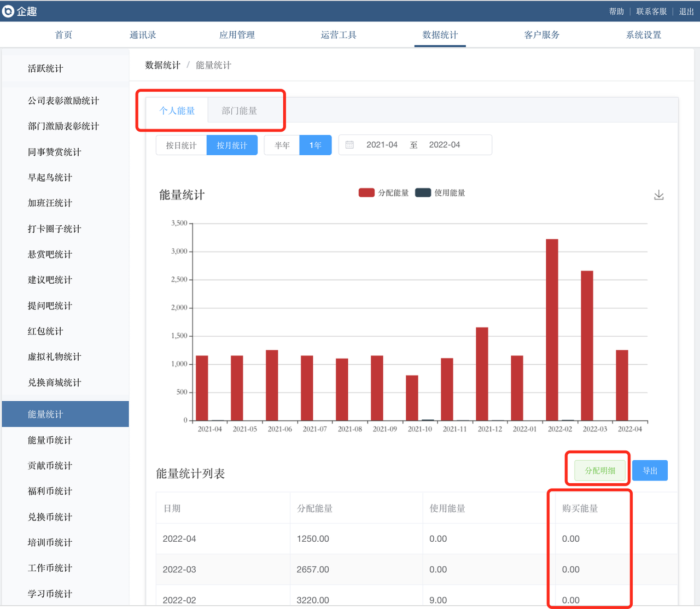
Task: Click the 企趣 logo icon
Action: tap(8, 11)
